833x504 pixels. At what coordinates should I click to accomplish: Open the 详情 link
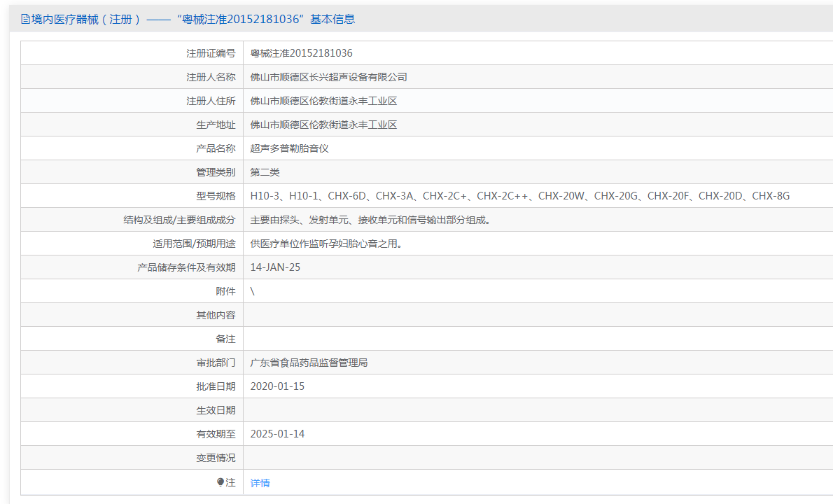click(x=260, y=483)
